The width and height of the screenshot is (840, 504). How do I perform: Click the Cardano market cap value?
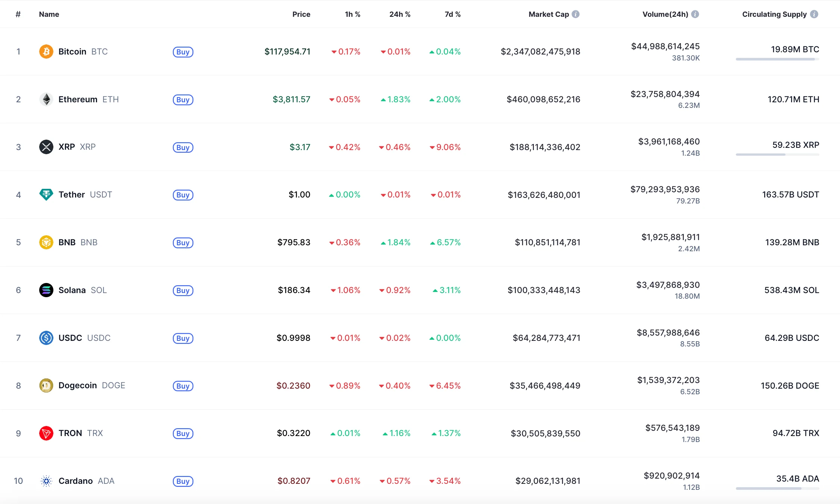(548, 481)
